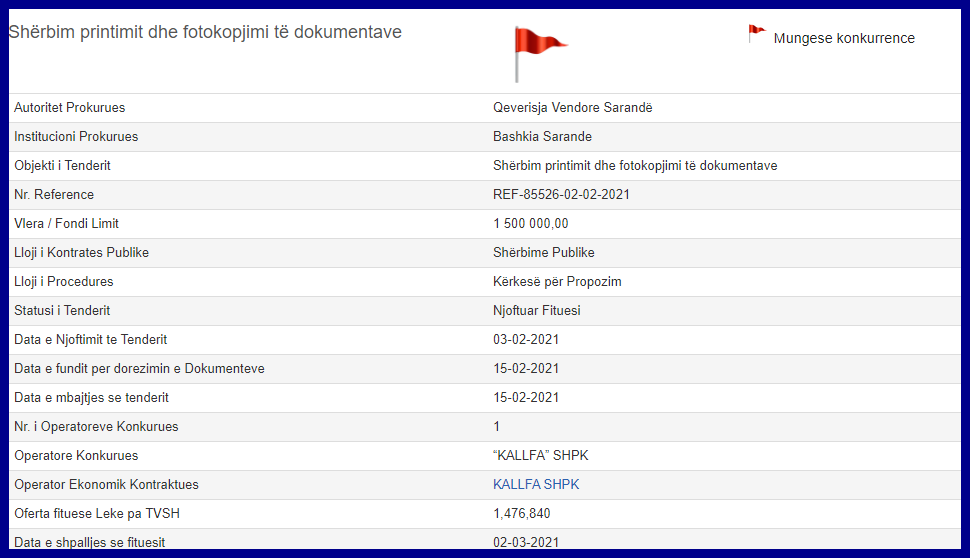The width and height of the screenshot is (970, 558).
Task: Click the value Shërbime Publike
Action: (543, 253)
